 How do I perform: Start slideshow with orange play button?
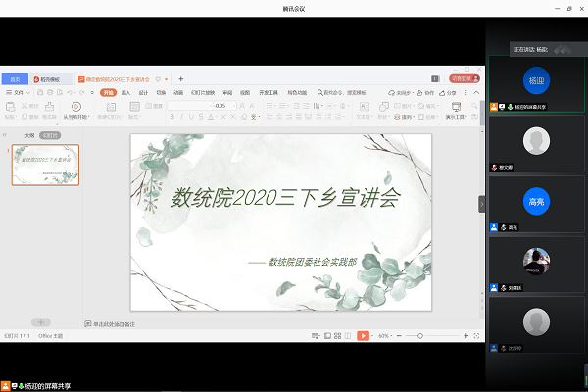click(x=363, y=336)
